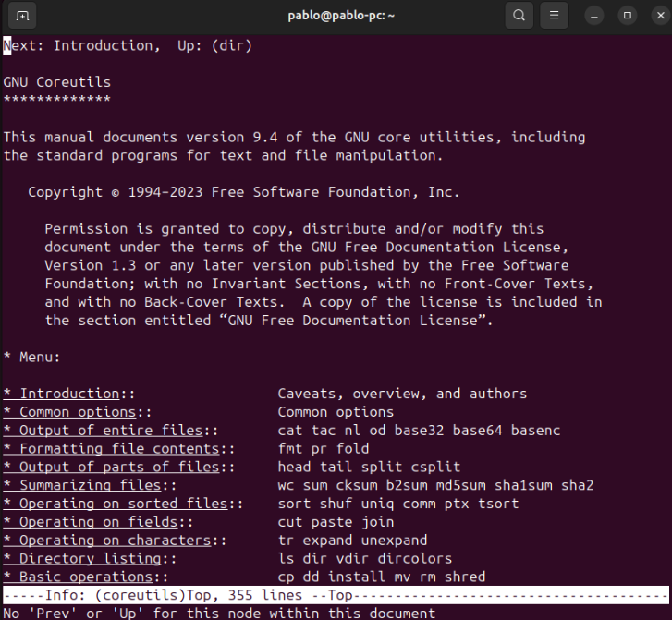This screenshot has height=620, width=672.
Task: Click the '* Menu:' label
Action: point(32,357)
